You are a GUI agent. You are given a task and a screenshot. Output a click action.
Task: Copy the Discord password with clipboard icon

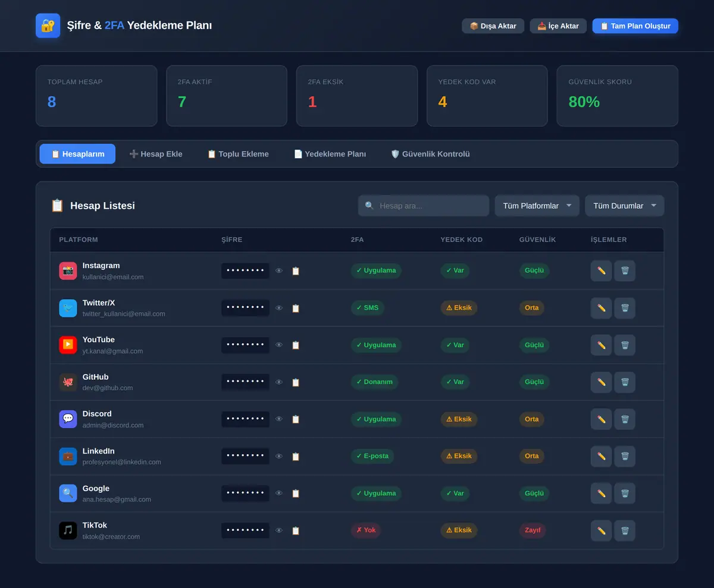point(296,419)
